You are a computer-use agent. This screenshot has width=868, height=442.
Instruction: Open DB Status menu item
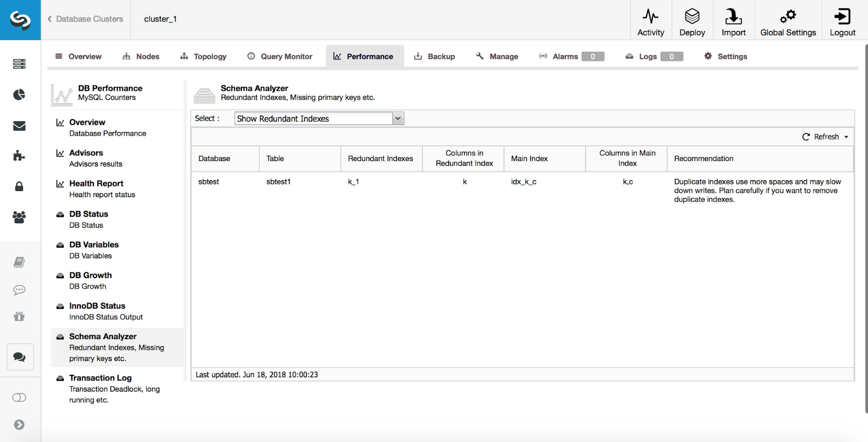(117, 219)
